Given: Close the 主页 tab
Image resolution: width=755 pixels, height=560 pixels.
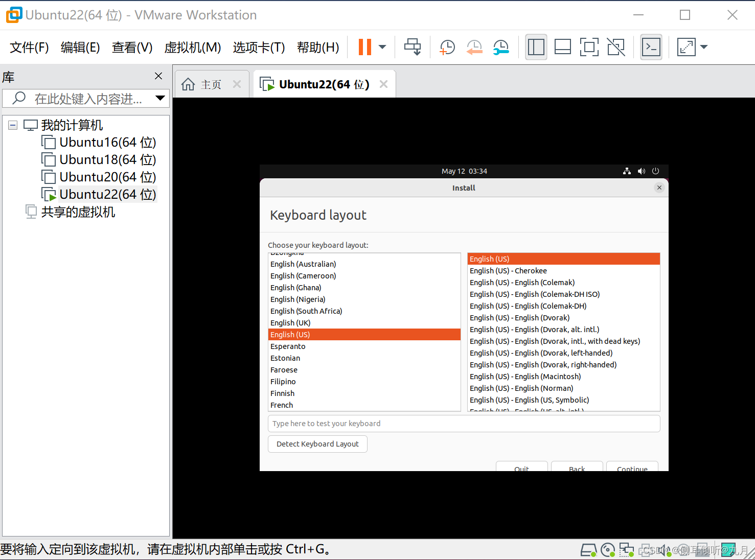Looking at the screenshot, I should tap(237, 84).
